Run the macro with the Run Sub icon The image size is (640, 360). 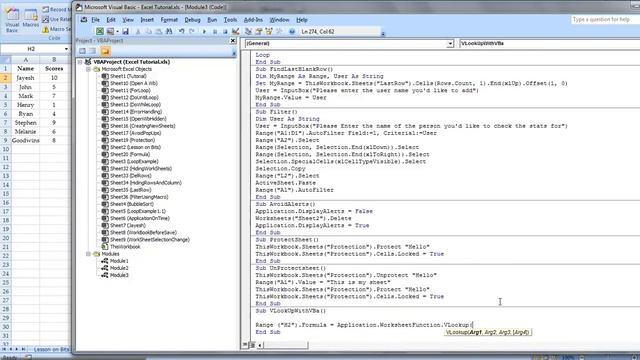pyautogui.click(x=204, y=31)
